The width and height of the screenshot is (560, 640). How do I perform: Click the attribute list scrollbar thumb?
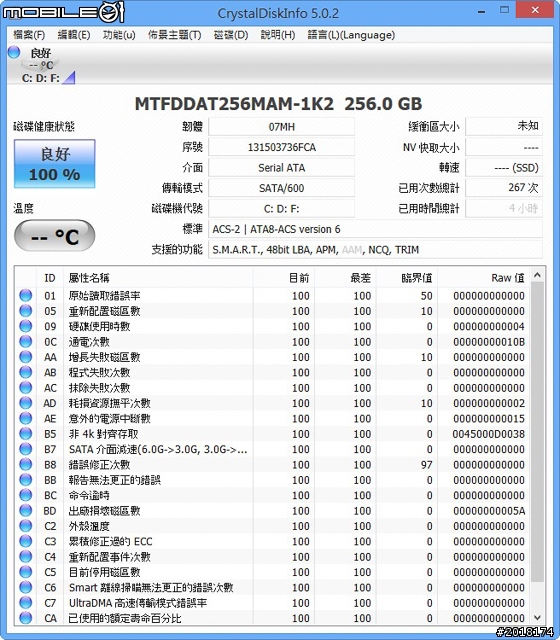click(x=537, y=432)
